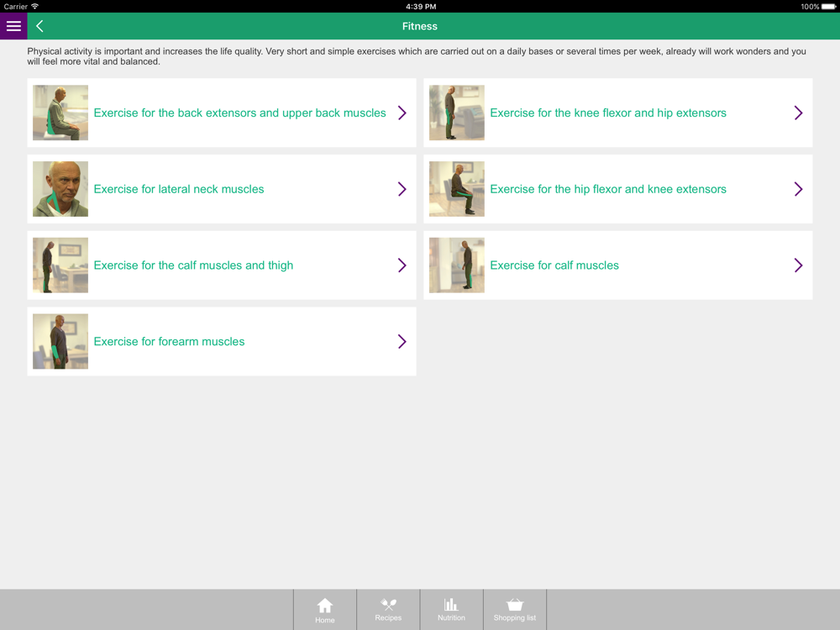The image size is (840, 630).
Task: Expand chevron for lateral neck muscles
Action: coord(402,189)
